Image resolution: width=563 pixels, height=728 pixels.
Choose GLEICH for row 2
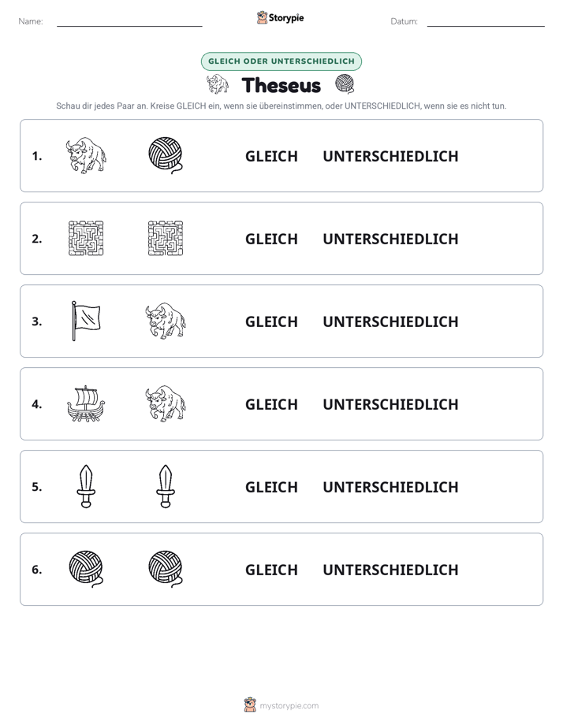[x=271, y=239]
